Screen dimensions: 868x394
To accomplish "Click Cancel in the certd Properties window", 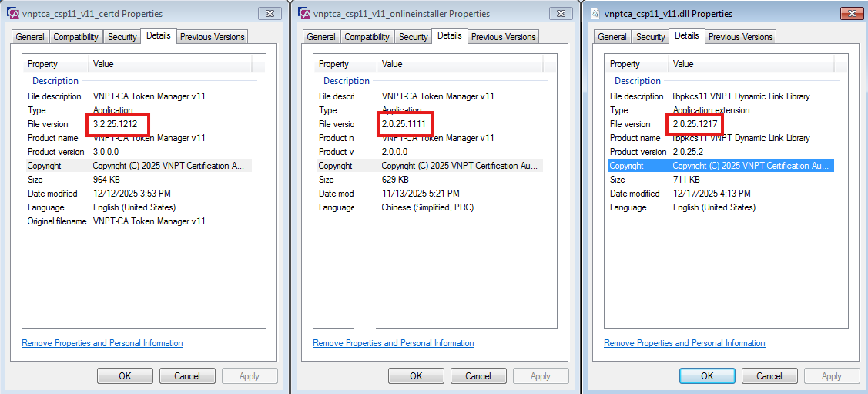I will [187, 375].
